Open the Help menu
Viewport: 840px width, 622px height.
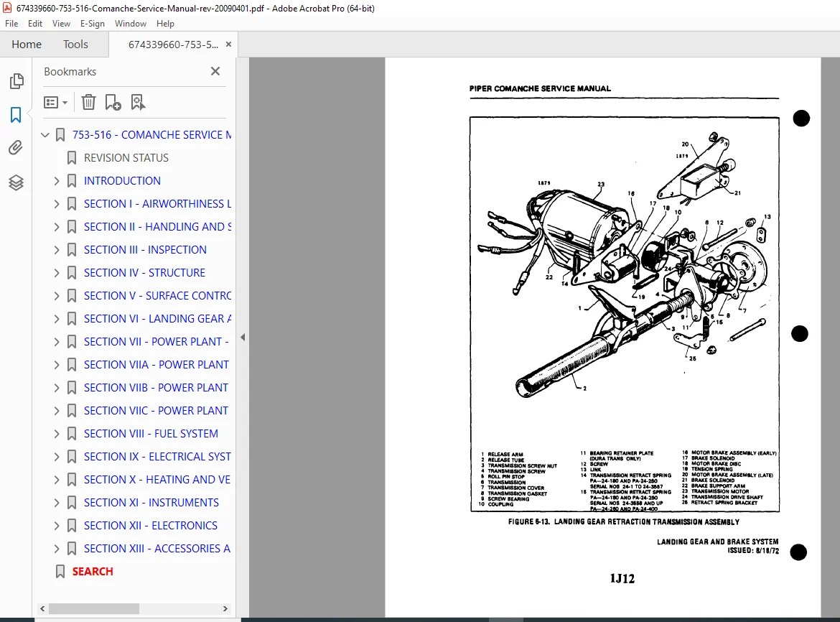click(x=165, y=24)
